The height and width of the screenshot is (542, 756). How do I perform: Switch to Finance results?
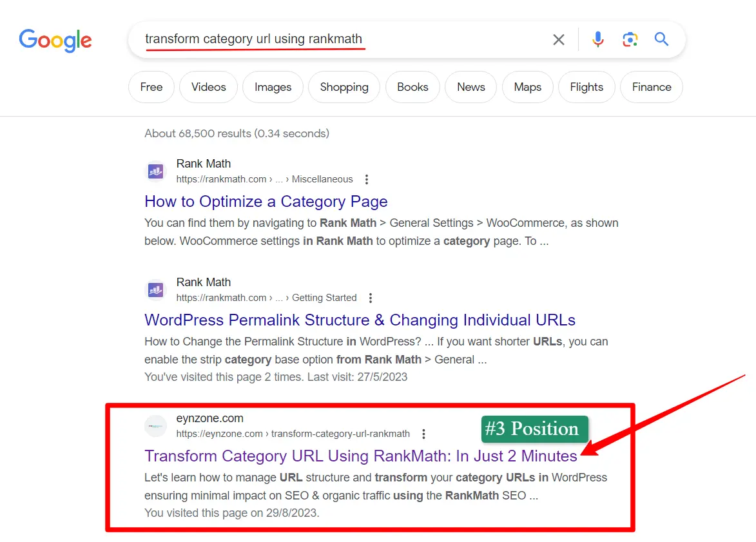(x=652, y=87)
